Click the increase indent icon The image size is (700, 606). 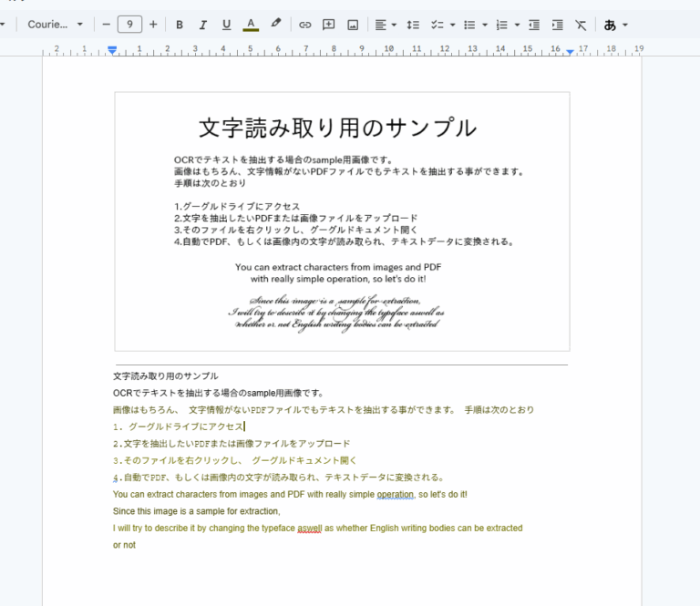(558, 25)
